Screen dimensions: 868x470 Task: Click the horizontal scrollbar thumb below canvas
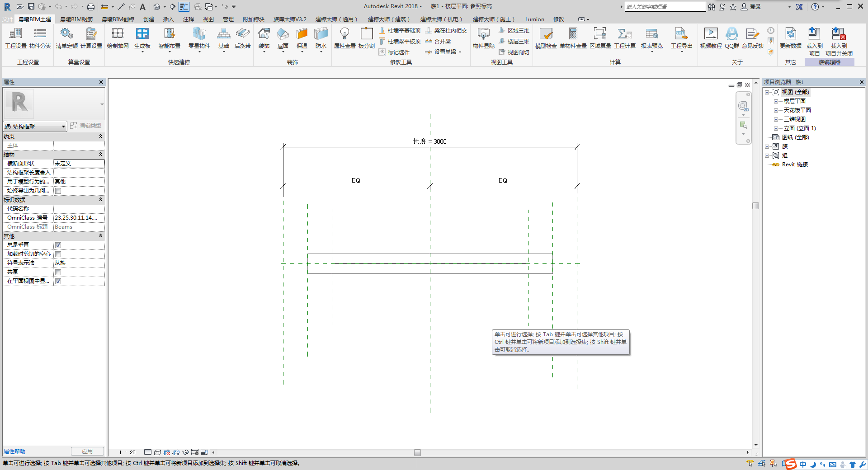tap(417, 452)
